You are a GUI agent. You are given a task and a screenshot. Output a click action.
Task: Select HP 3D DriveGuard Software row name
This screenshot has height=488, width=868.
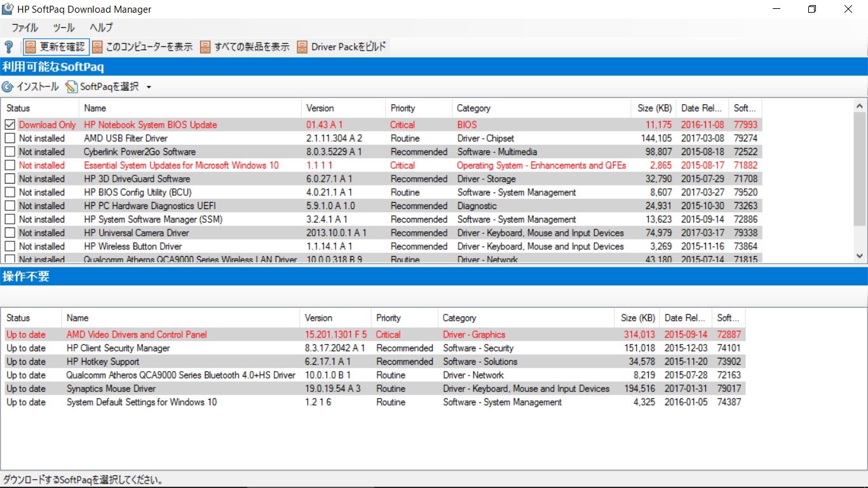coord(137,179)
